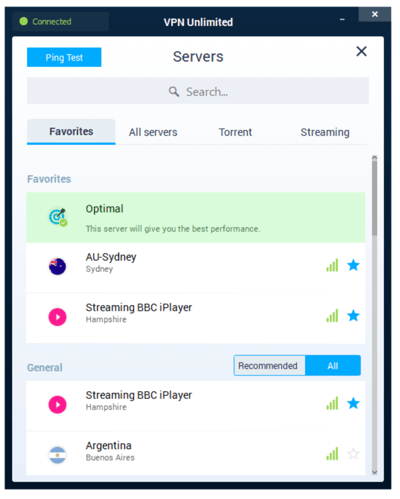Click the search magnifier icon

[x=174, y=91]
